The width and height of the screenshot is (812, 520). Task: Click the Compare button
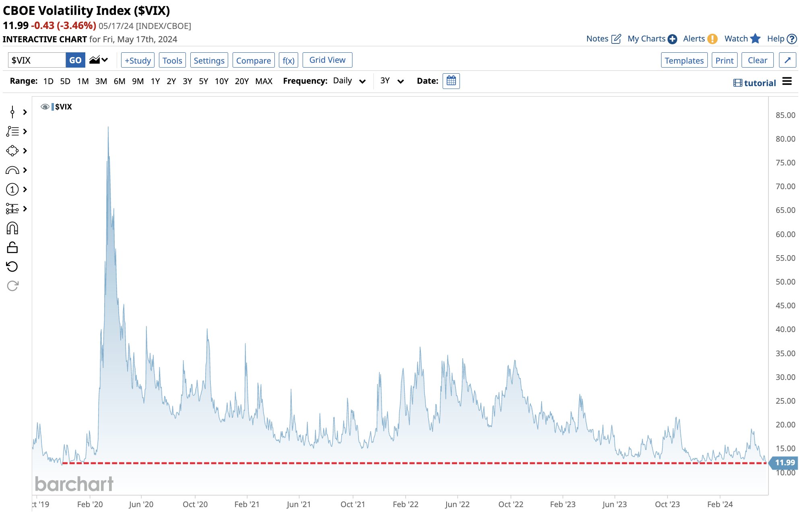(x=253, y=60)
